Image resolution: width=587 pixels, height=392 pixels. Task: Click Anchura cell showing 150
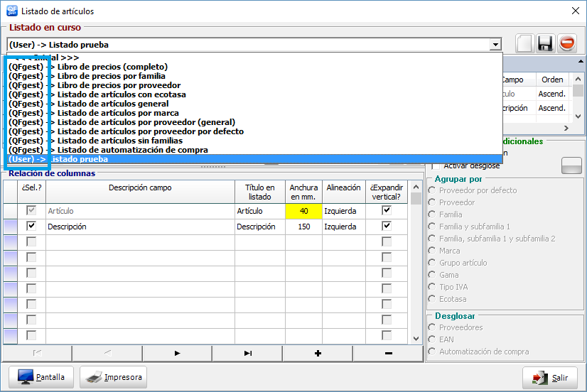click(x=303, y=227)
